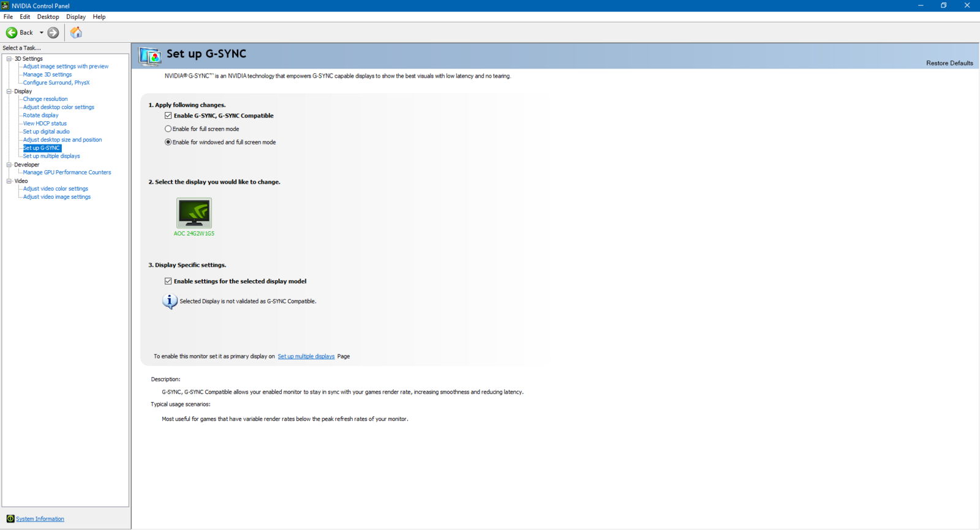Collapse the Display tree node
Viewport: 980px width, 530px height.
[9, 91]
